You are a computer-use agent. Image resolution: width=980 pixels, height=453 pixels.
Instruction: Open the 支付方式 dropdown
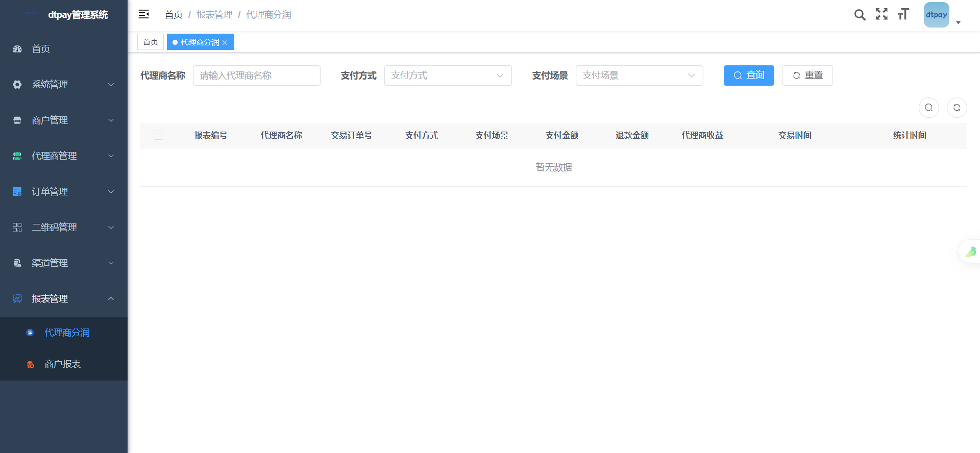coord(448,75)
